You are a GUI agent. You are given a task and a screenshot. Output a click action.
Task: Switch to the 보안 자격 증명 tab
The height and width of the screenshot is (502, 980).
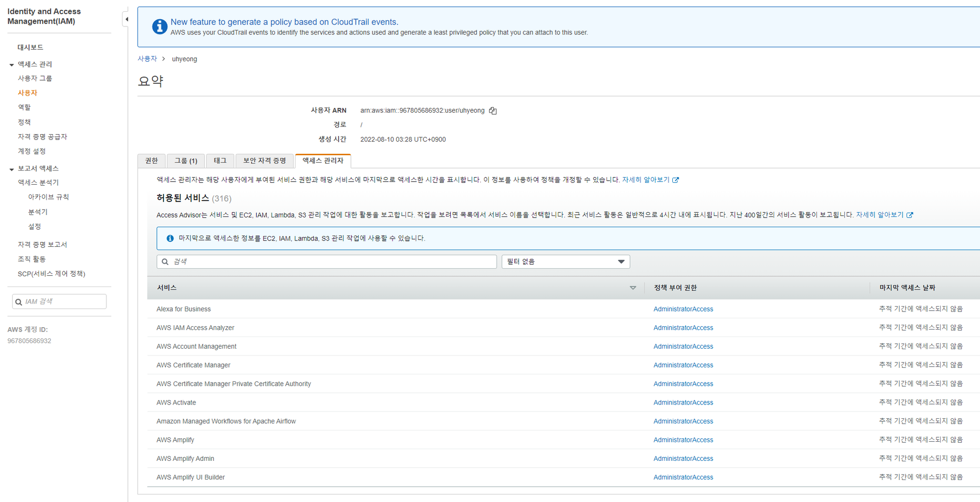(265, 161)
